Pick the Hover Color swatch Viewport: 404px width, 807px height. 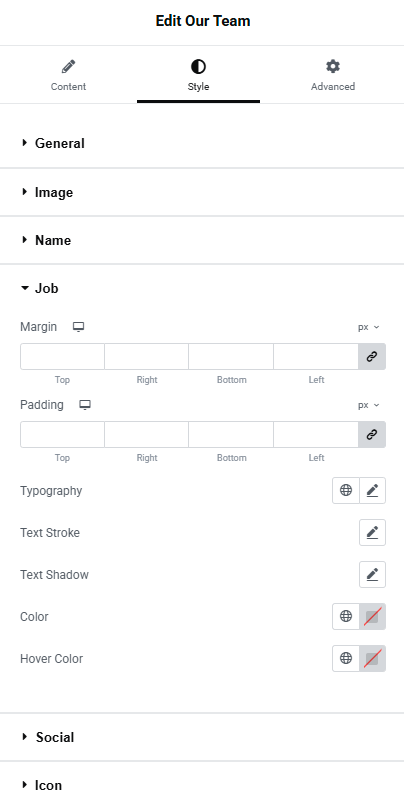373,658
